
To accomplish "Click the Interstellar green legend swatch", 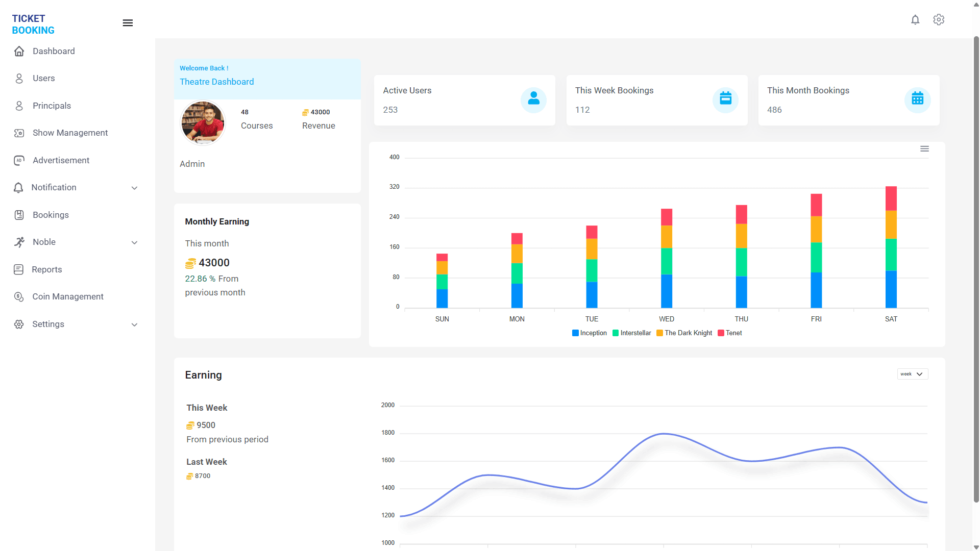I will click(615, 333).
